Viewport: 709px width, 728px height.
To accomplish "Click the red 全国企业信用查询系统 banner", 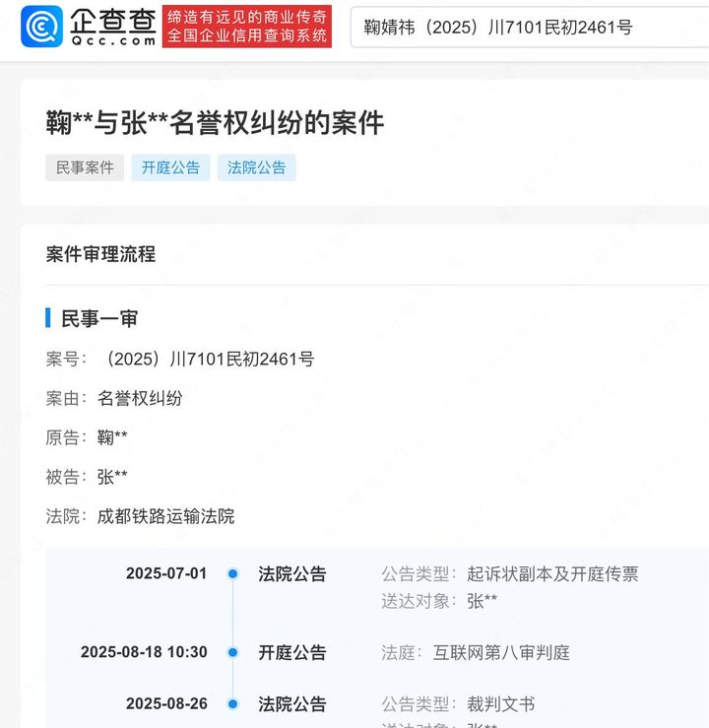I will pyautogui.click(x=247, y=27).
